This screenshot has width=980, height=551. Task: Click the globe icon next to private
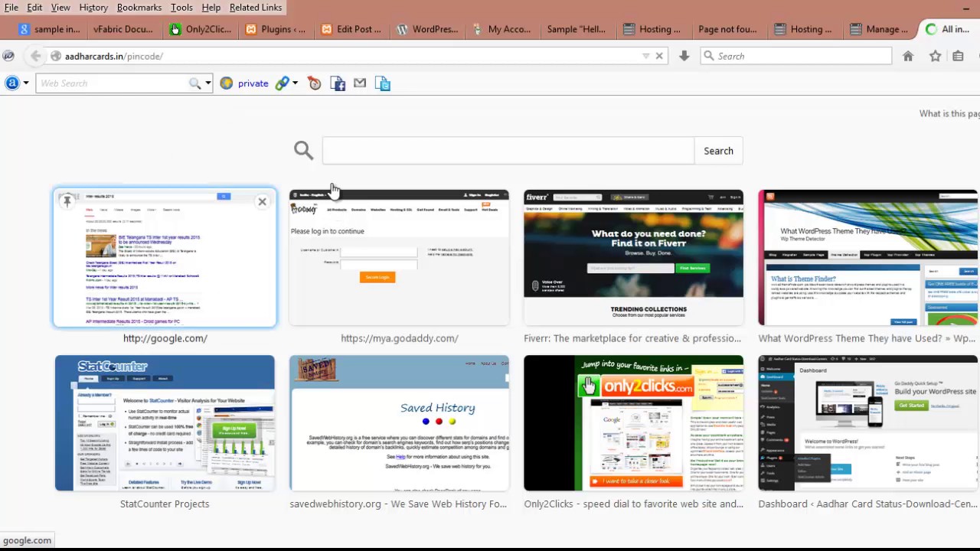226,83
